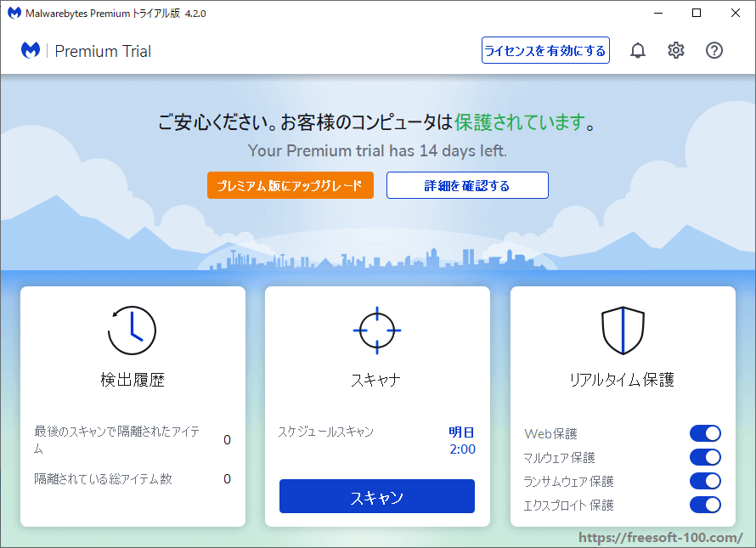756x548 pixels.
Task: Click the Malwarebytes logo next to Premium Trial
Action: (31, 51)
